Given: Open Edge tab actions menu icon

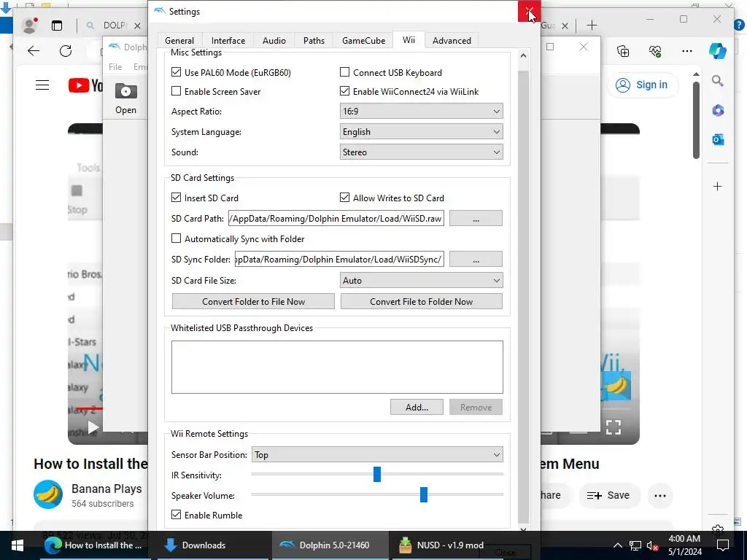Looking at the screenshot, I should point(57,26).
